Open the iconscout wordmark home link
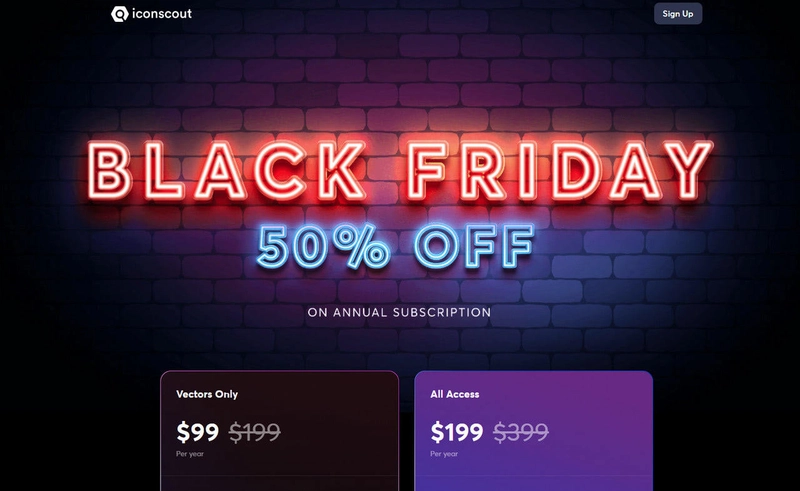Image resolution: width=800 pixels, height=491 pixels. (x=162, y=14)
